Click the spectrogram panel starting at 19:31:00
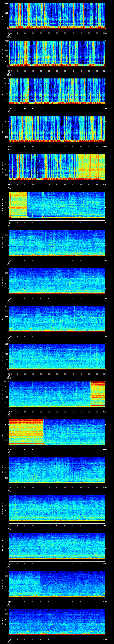The width and height of the screenshot is (114, 644). coord(57,91)
